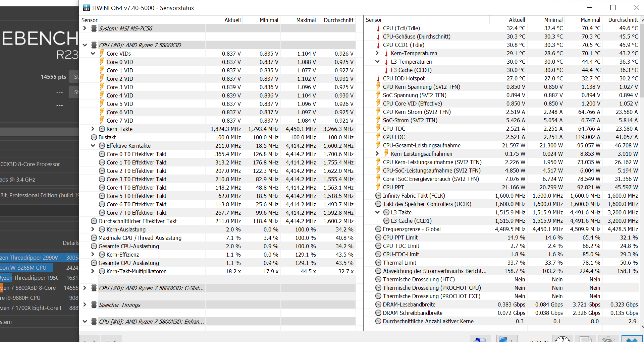Click the lightning icon beside Core VIDs
This screenshot has height=342, width=644.
(102, 54)
